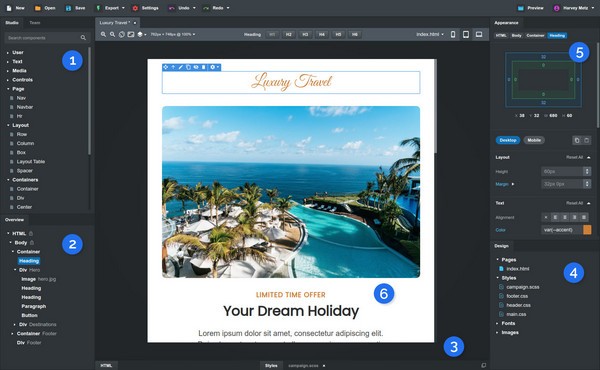Open the HTML bottom panel tab

[106, 365]
